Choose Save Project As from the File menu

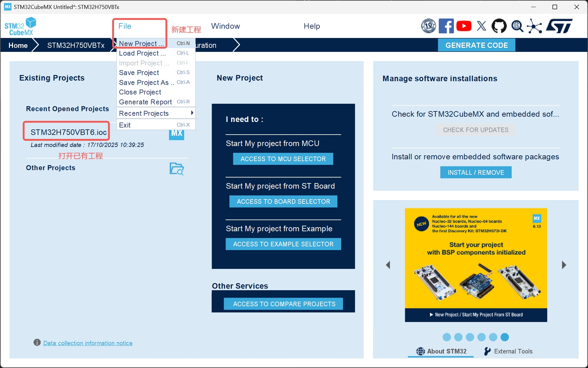tap(156, 82)
